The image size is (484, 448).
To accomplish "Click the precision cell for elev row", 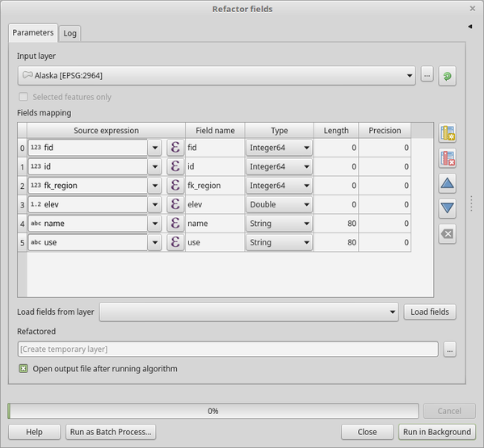I will click(385, 205).
